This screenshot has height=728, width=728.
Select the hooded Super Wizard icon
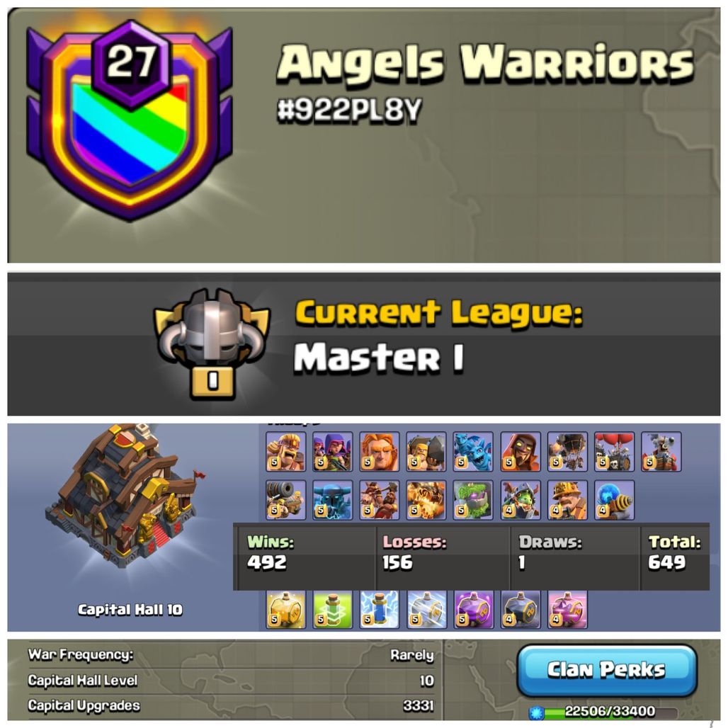coord(521,451)
